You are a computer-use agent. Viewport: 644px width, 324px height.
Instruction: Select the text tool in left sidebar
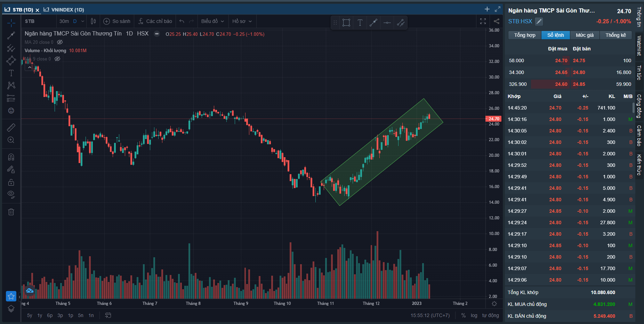pos(11,73)
